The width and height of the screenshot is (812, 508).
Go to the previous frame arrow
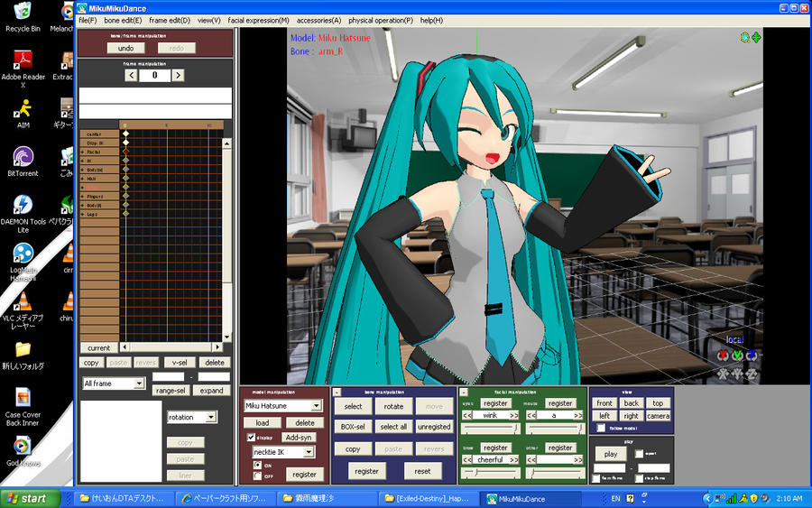pos(131,76)
